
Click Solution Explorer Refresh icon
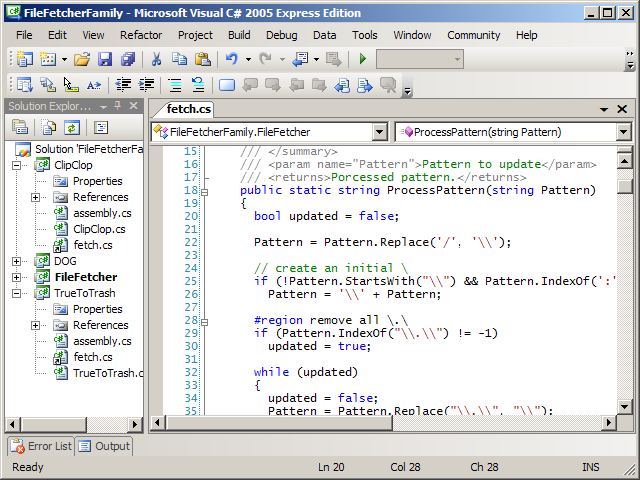tap(72, 128)
